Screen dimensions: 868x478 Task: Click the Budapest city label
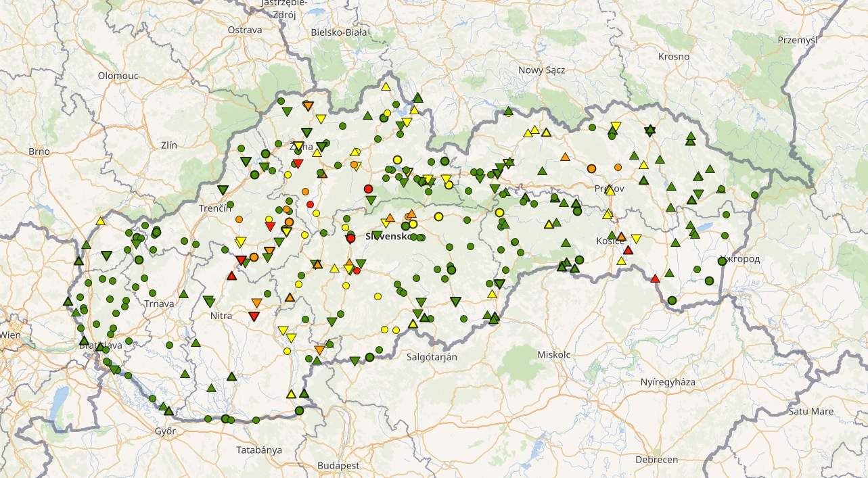tap(338, 466)
